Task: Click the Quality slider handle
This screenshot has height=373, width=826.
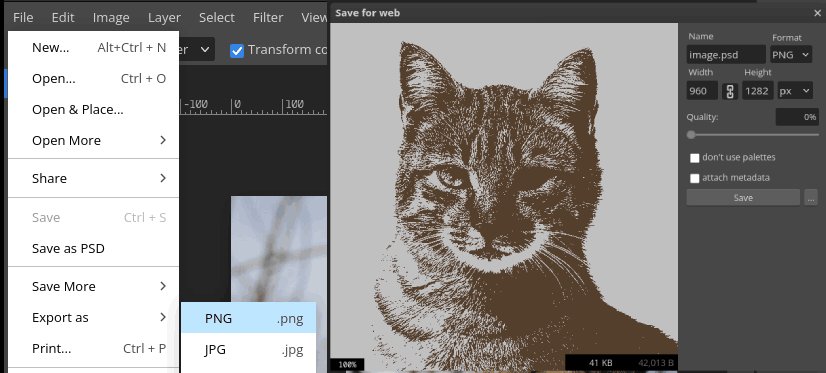Action: pos(691,135)
